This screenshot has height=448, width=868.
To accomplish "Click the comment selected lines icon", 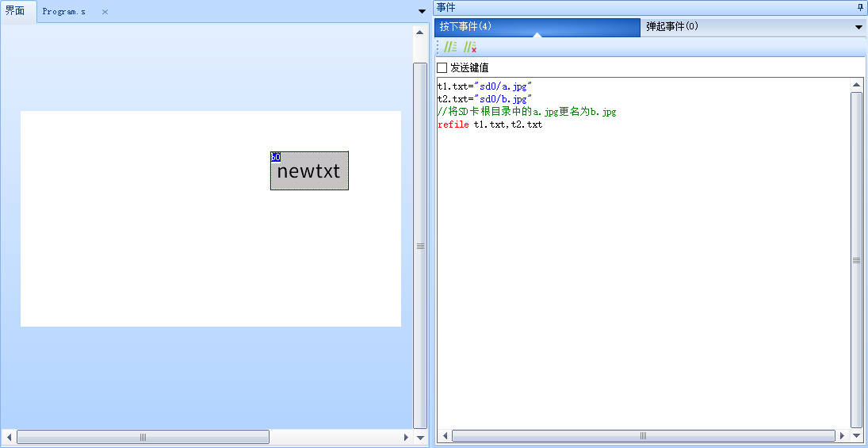I will [x=450, y=48].
